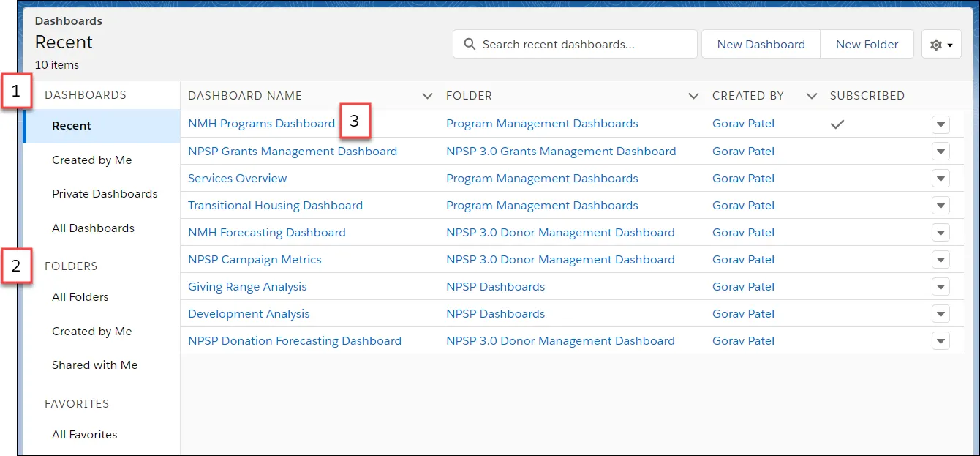Open row actions for Development Analysis
The image size is (980, 456).
941,314
